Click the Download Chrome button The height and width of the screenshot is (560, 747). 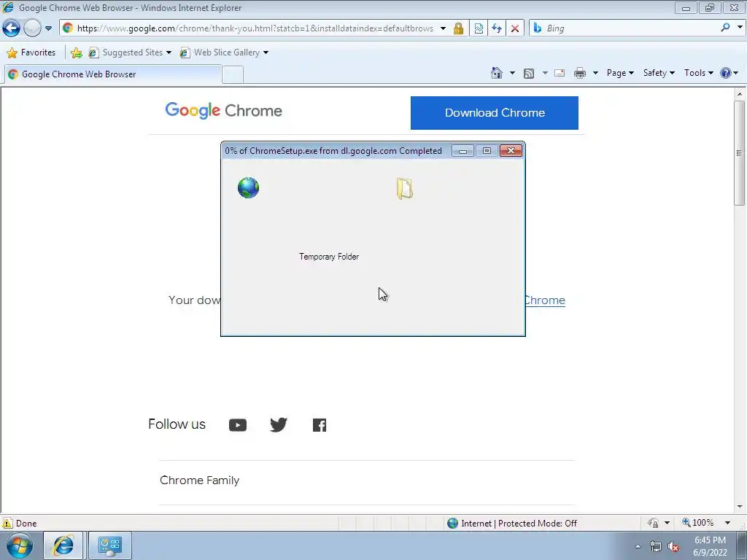[495, 113]
